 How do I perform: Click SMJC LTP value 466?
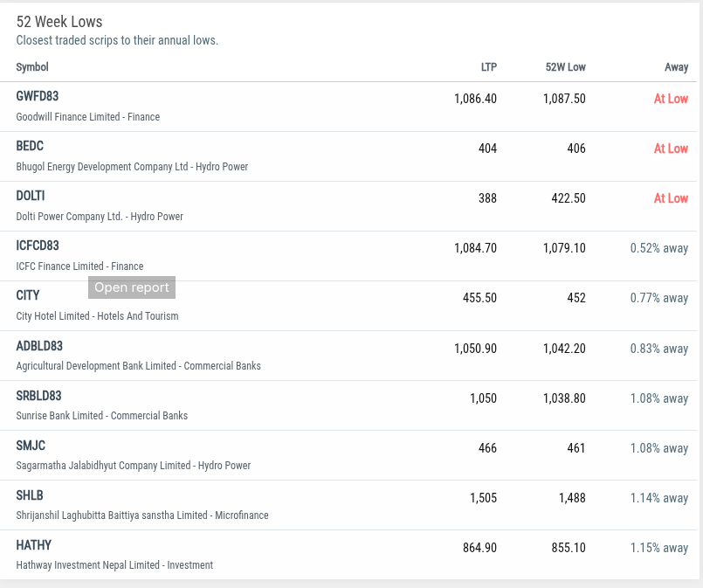tap(487, 448)
